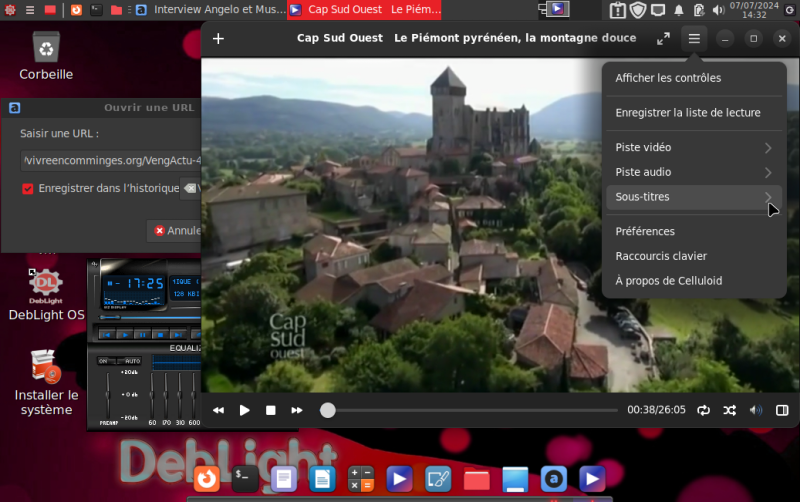Click the play button in Celluloid
This screenshot has height=502, width=800.
245,410
